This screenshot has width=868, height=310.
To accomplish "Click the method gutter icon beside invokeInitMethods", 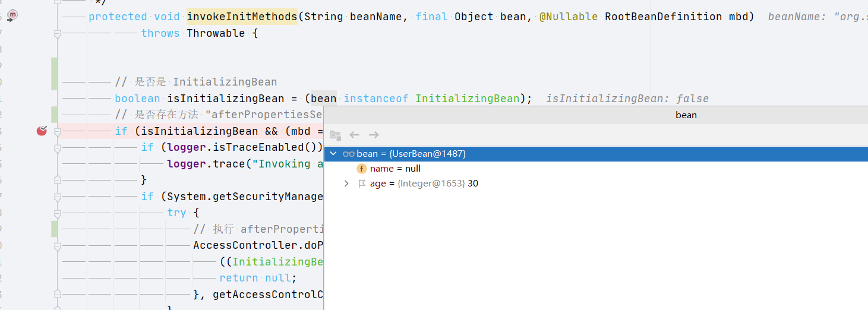I will point(13,14).
